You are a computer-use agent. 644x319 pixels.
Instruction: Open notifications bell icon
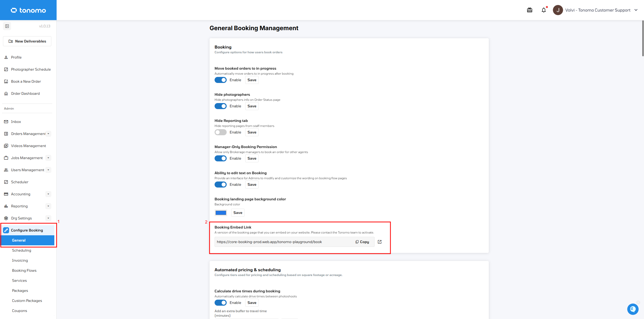point(544,10)
